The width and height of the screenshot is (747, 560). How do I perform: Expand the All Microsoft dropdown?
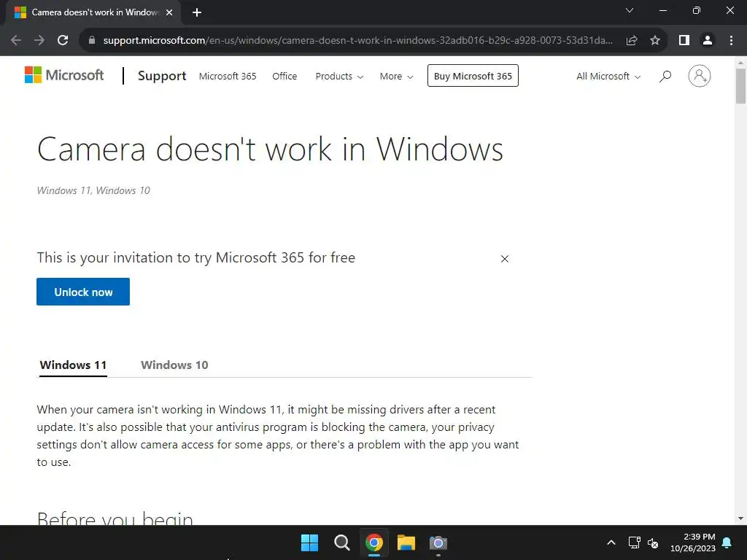(x=608, y=76)
